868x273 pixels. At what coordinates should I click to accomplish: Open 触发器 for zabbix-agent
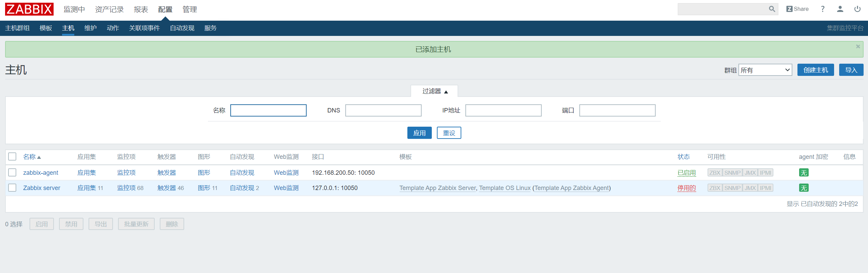(167, 173)
